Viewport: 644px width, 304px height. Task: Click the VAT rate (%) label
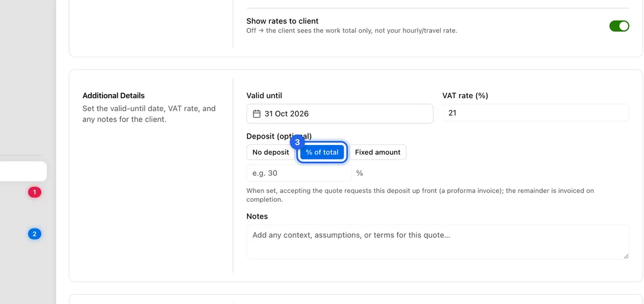click(x=465, y=96)
